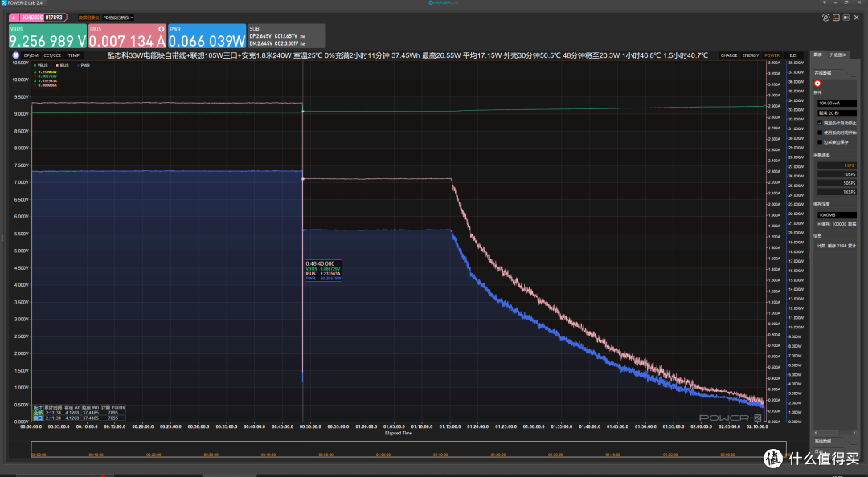Select the 10SPS sampling rate
Image resolution: width=868 pixels, height=477 pixels.
coord(837,174)
